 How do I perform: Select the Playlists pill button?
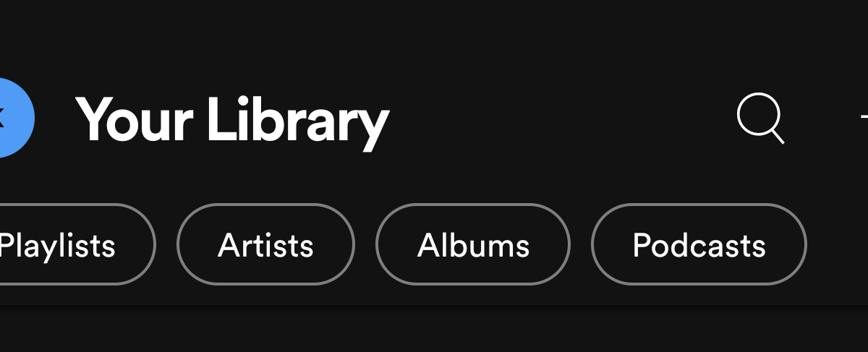pos(77,245)
